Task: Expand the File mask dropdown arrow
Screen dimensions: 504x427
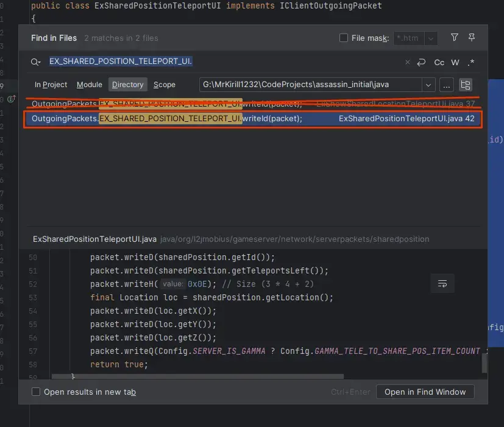Action: pyautogui.click(x=431, y=38)
